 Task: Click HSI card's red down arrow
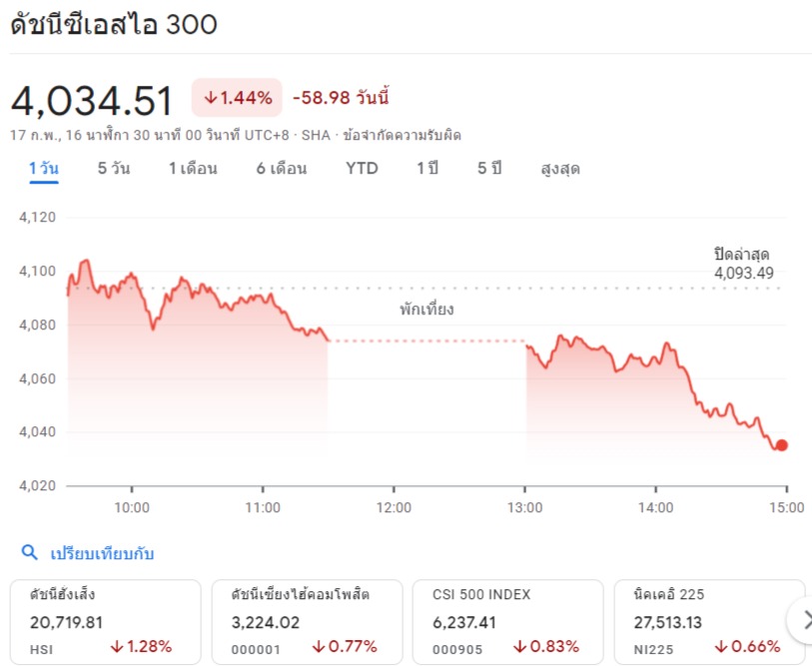point(117,646)
